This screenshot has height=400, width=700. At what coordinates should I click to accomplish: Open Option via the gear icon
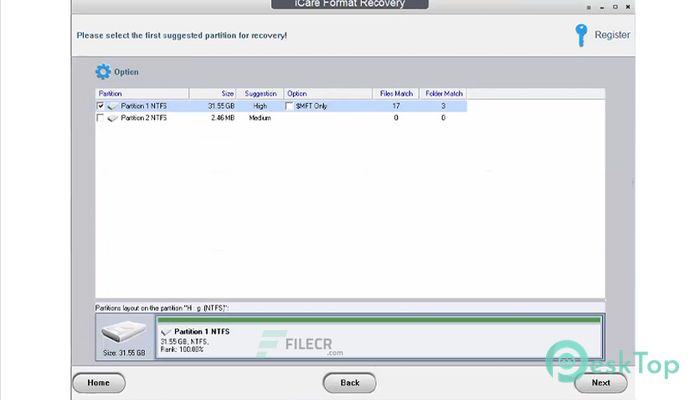[x=103, y=71]
